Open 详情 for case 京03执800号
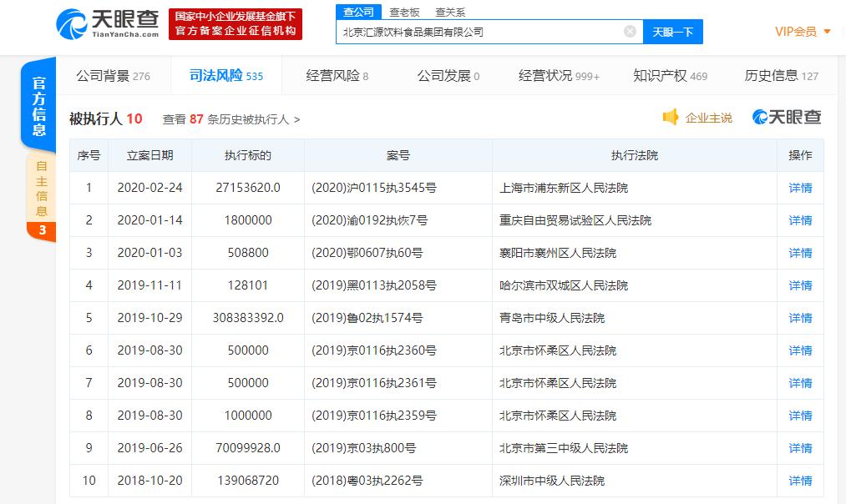This screenshot has width=846, height=504. tap(800, 448)
